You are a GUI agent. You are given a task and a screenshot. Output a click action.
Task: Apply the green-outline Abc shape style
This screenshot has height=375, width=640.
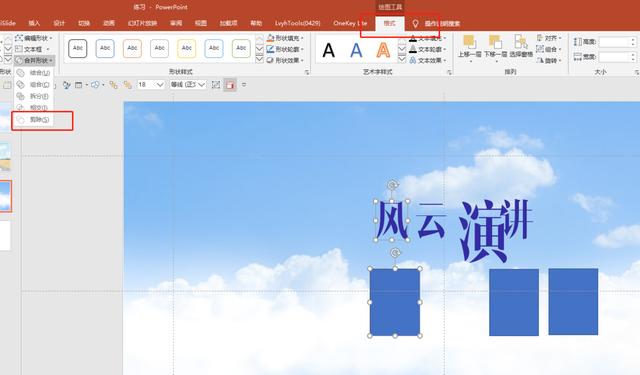tap(241, 49)
